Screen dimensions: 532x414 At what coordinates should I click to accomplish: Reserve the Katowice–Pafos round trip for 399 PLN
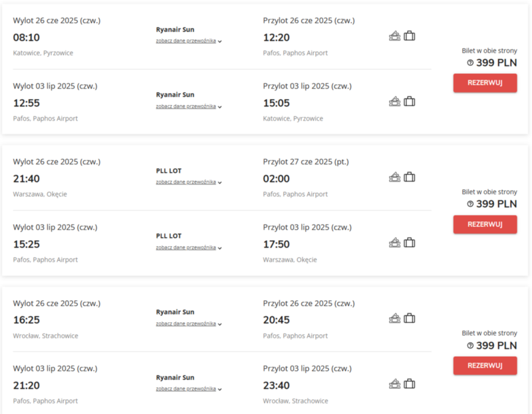pos(485,83)
